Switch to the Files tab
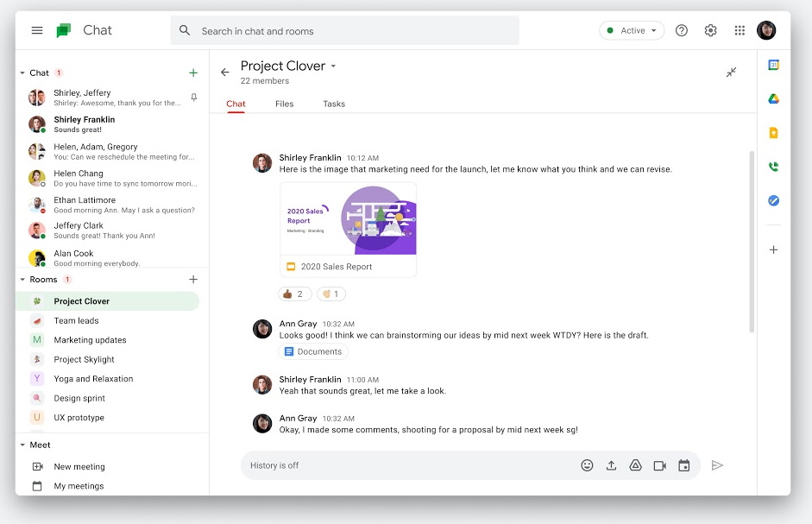The width and height of the screenshot is (812, 524). [284, 104]
